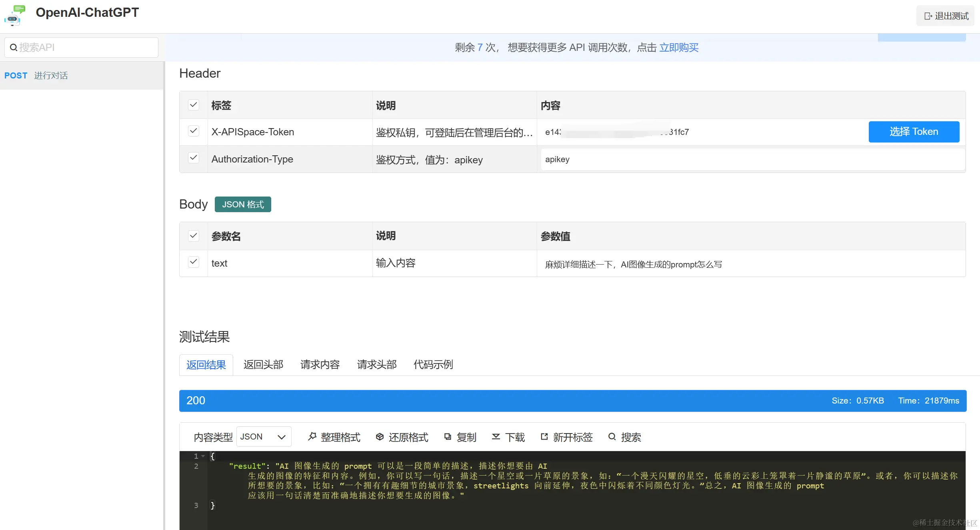This screenshot has width=980, height=530.
Task: Click the magnifier icon in 搜索API box
Action: [14, 48]
